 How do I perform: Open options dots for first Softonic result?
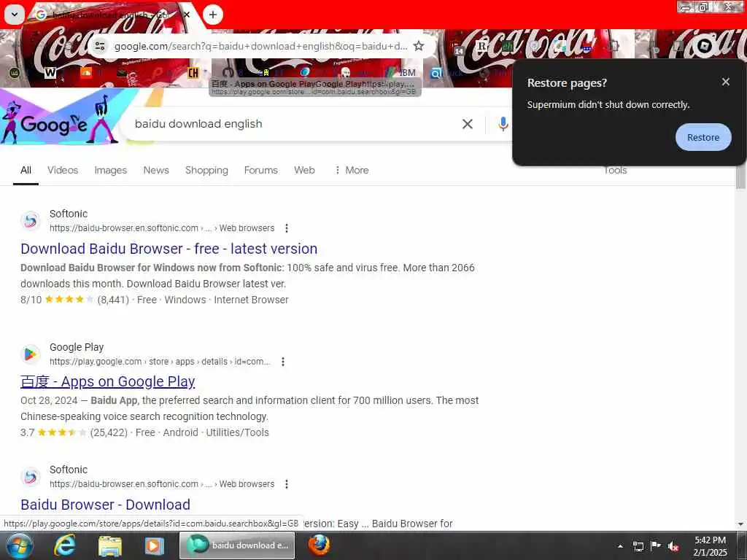tap(286, 228)
